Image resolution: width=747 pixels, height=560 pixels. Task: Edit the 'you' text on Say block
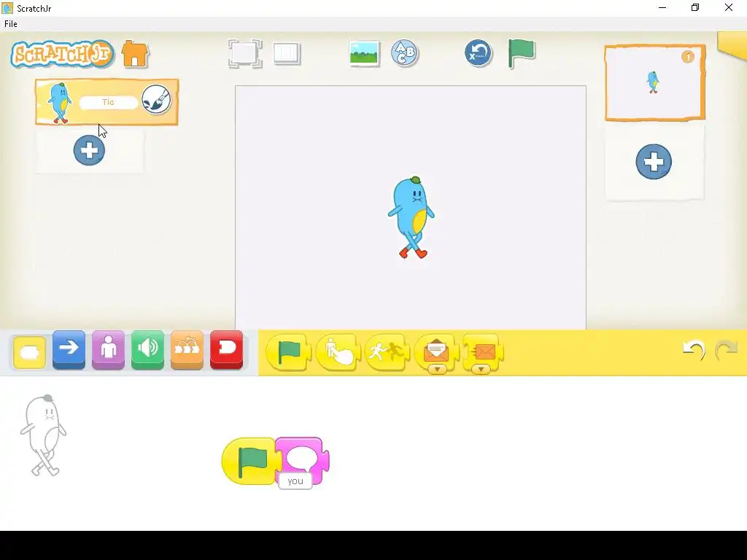(x=295, y=481)
